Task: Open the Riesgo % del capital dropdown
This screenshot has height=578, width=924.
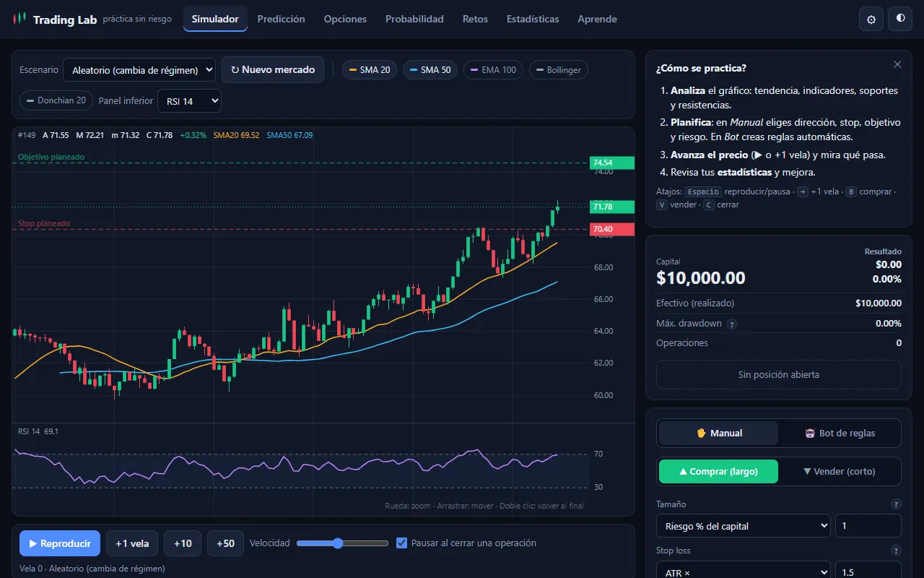Action: (x=743, y=526)
